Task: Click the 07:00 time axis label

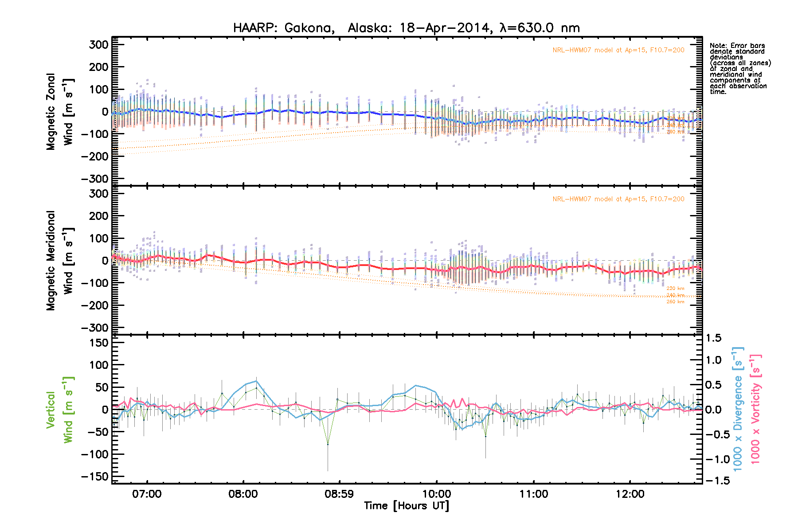Action: (x=147, y=494)
